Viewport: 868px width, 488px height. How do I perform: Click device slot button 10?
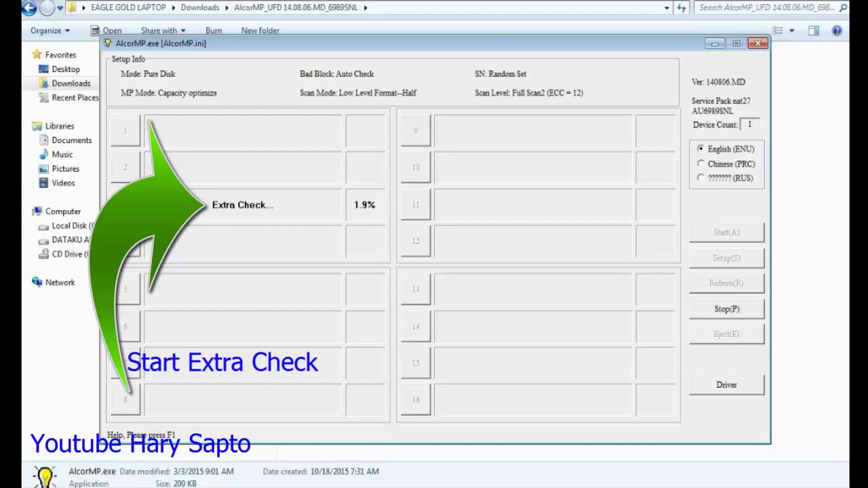tap(416, 167)
